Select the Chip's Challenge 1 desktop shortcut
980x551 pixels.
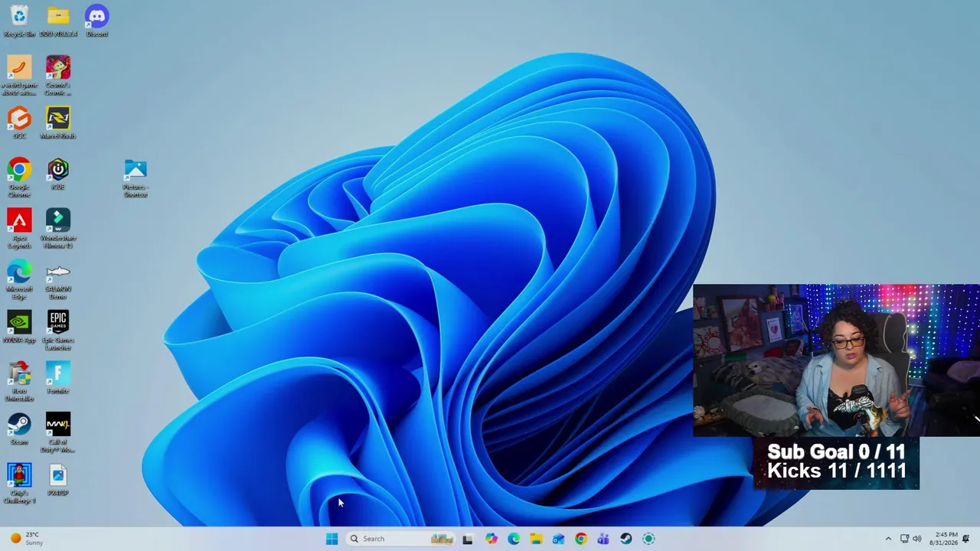tap(19, 484)
